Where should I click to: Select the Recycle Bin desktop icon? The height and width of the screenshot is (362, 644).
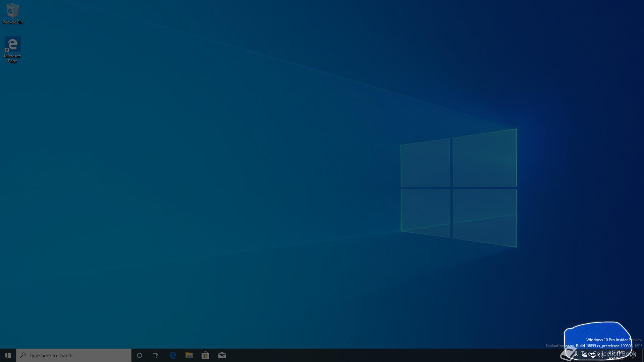pyautogui.click(x=13, y=14)
